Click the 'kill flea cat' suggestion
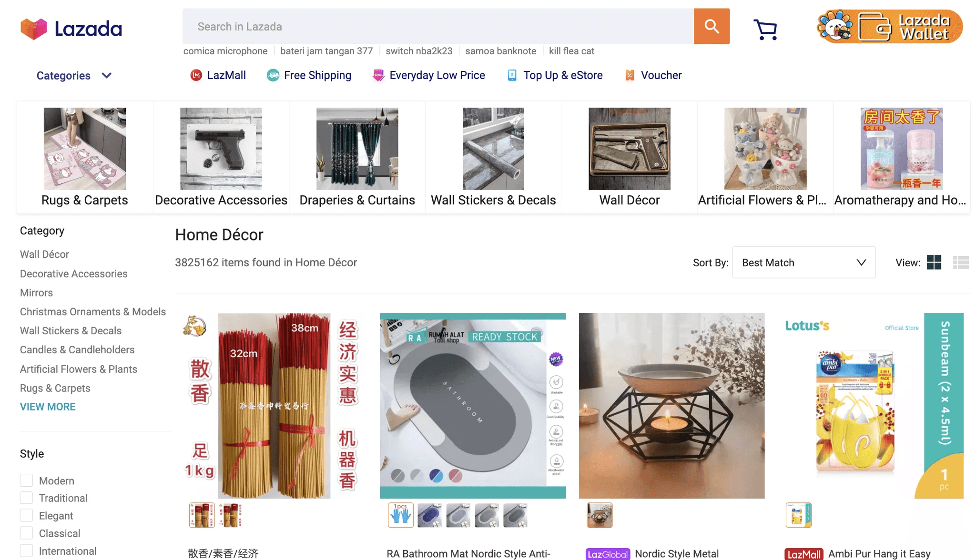This screenshot has width=976, height=560. tap(571, 51)
